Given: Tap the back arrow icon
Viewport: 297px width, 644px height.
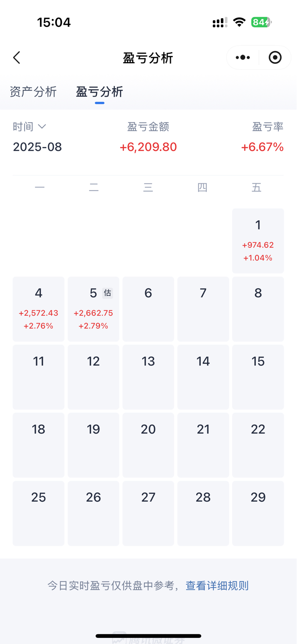Looking at the screenshot, I should click(x=17, y=58).
